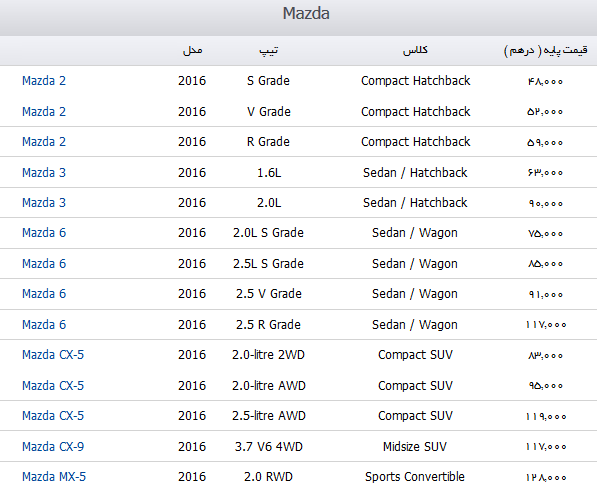Select the Sports Convertible class cell
597x491 pixels.
[x=415, y=477]
